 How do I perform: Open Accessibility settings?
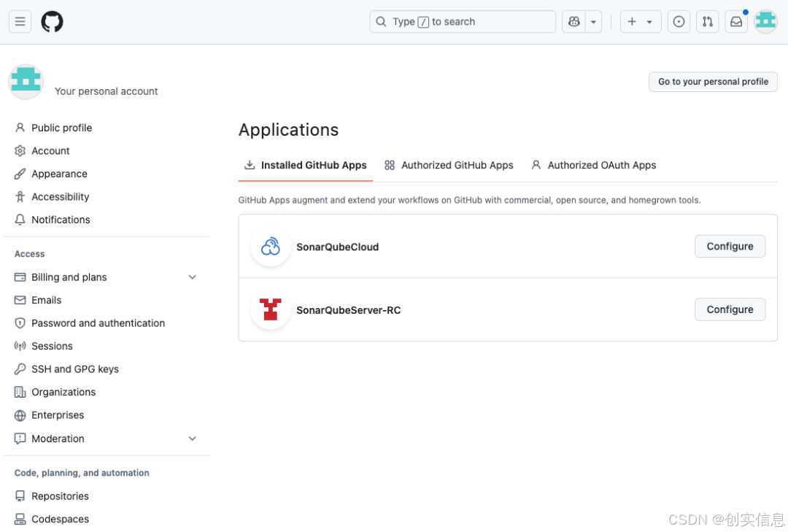[x=61, y=196]
